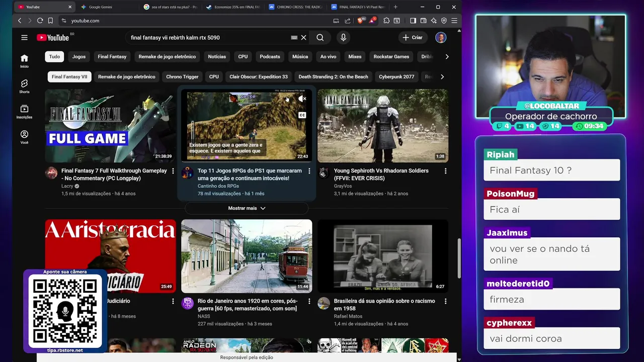Screen dimensions: 644x362
Task: Open options for the Top 11 Jogos RPGs video
Action: [x=309, y=171]
